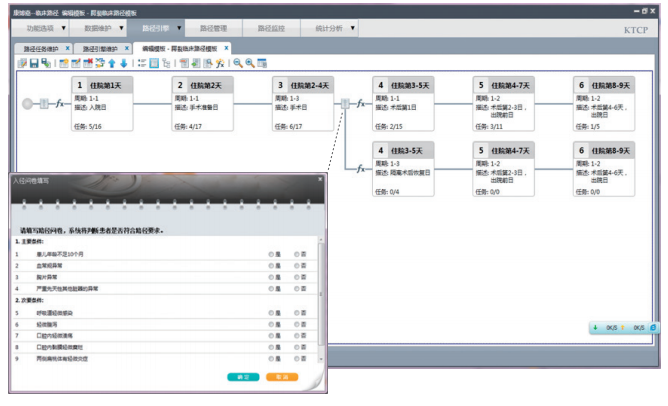The image size is (668, 406).
Task: Click the save icon in the toolbar
Action: pos(33,63)
